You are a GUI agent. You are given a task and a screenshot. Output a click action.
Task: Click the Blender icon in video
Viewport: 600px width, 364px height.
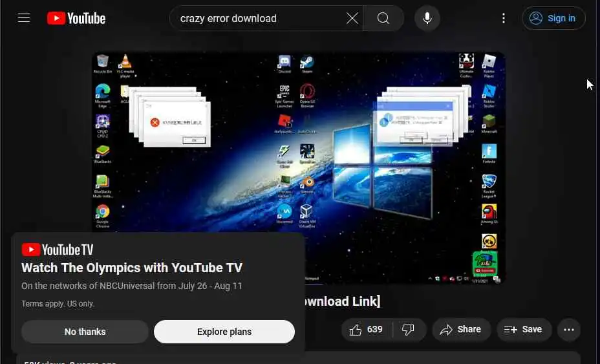pyautogui.click(x=307, y=184)
